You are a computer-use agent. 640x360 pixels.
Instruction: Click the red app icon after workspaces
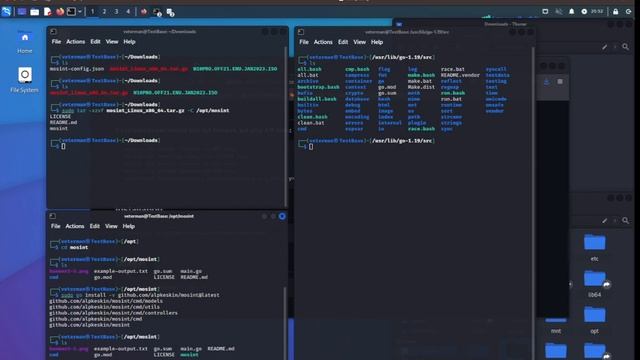pyautogui.click(x=144, y=12)
